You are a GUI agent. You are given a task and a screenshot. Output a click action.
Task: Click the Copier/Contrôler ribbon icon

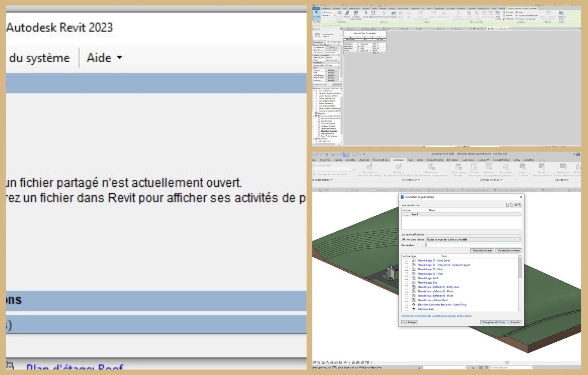click(523, 170)
